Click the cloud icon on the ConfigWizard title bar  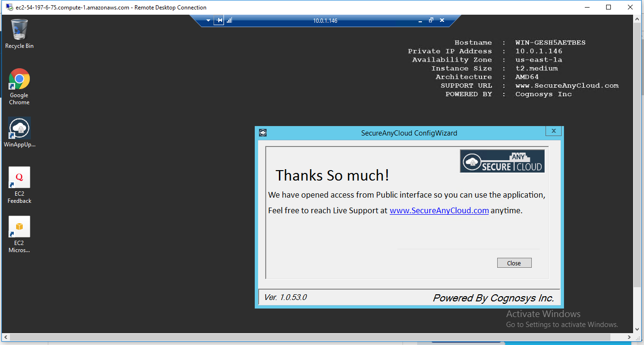[x=262, y=133]
